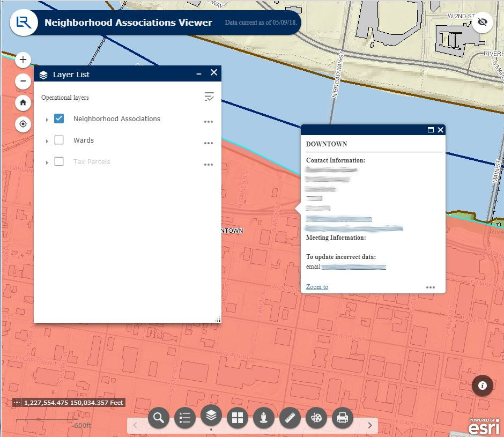Open the Operational layers filter menu
The image size is (504, 437).
point(209,97)
